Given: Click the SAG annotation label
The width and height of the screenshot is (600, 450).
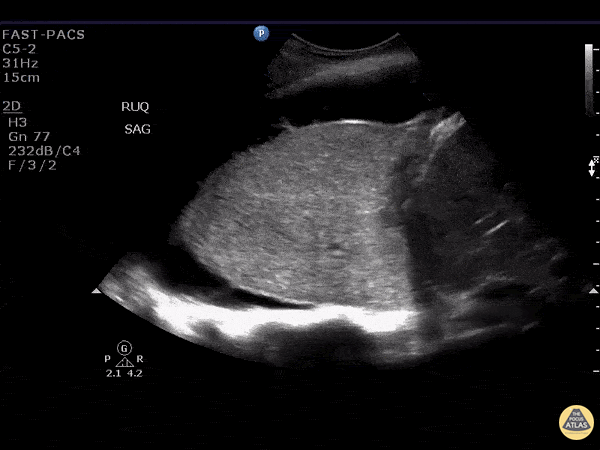Looking at the screenshot, I should (137, 129).
